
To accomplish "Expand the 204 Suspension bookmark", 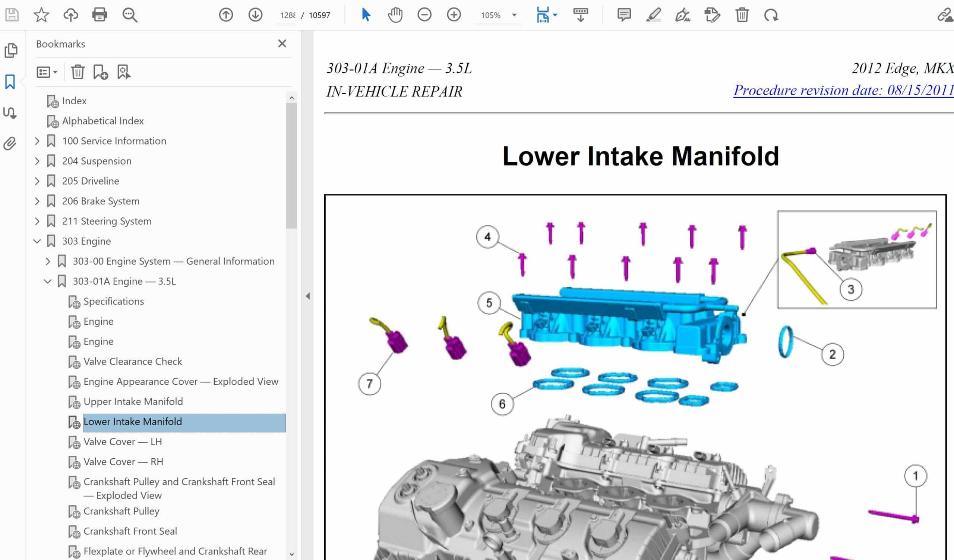I will [37, 161].
